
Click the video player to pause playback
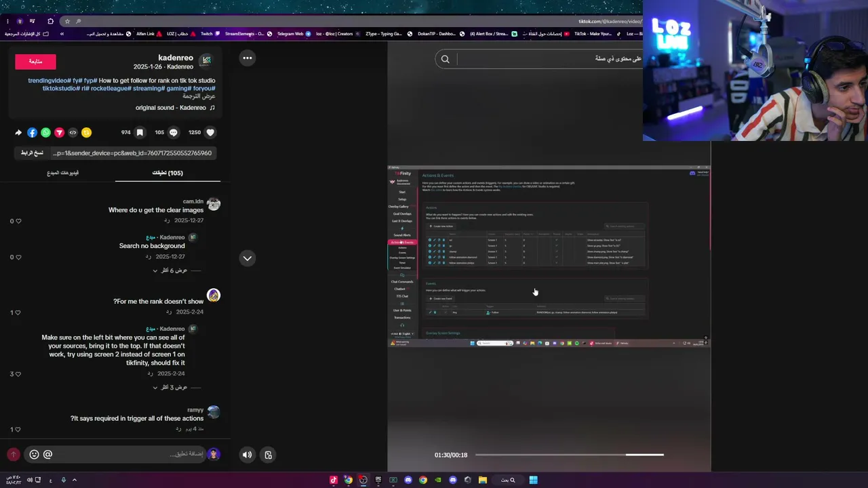click(x=549, y=256)
